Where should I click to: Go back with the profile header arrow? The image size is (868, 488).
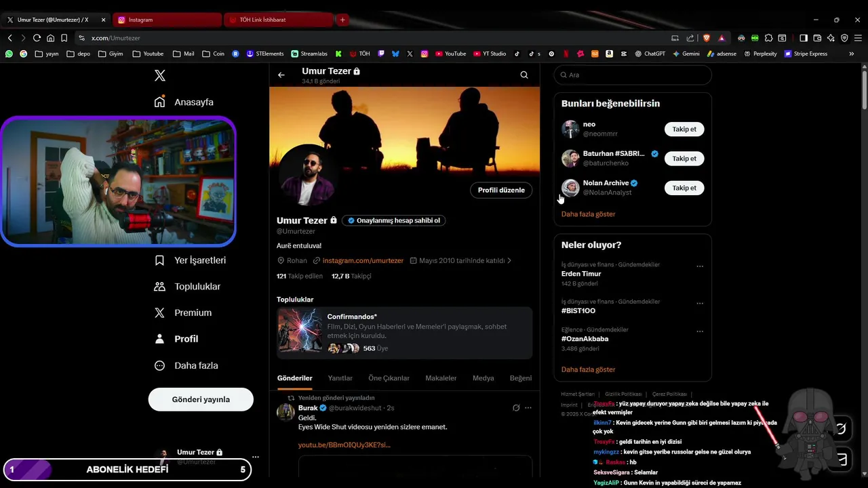281,75
